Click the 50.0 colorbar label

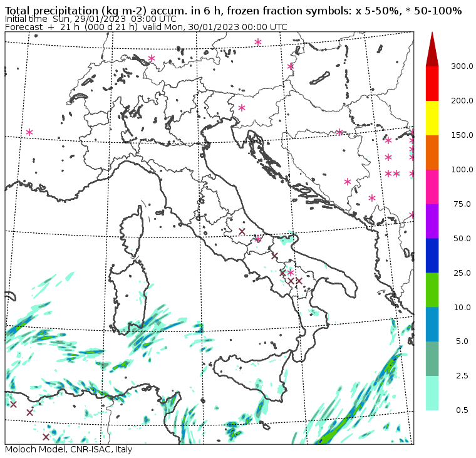462,239
